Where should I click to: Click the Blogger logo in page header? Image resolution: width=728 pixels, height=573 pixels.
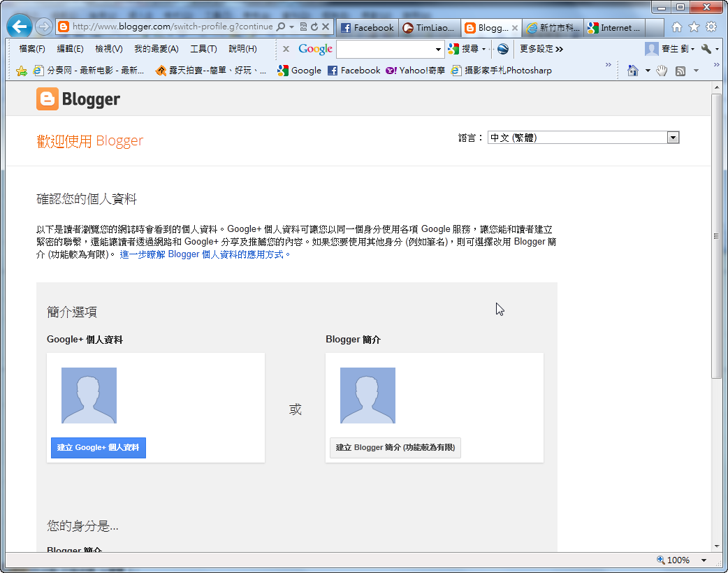click(78, 99)
